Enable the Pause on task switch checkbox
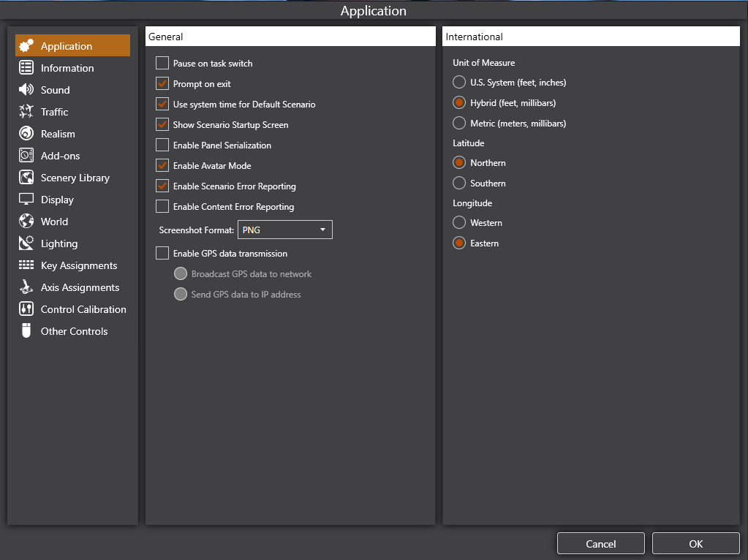 (162, 64)
